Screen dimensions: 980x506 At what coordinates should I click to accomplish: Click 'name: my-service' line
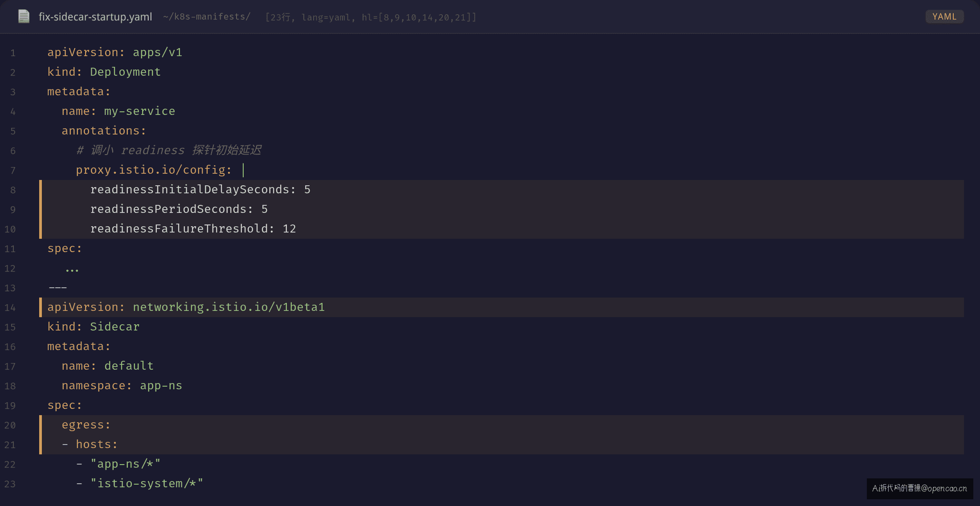tap(118, 111)
